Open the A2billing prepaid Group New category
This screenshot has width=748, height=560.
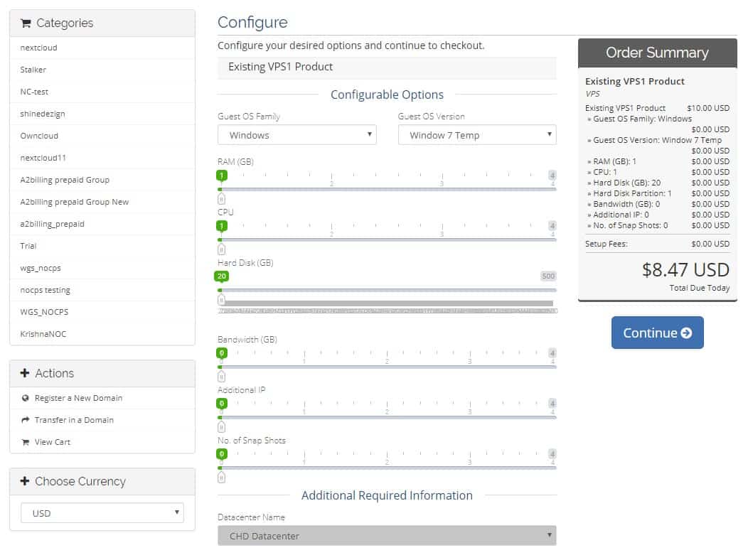(x=75, y=202)
